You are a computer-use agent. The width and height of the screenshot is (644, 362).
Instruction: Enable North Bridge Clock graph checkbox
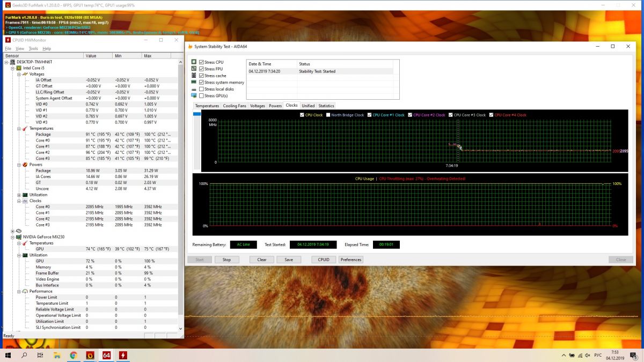click(328, 115)
